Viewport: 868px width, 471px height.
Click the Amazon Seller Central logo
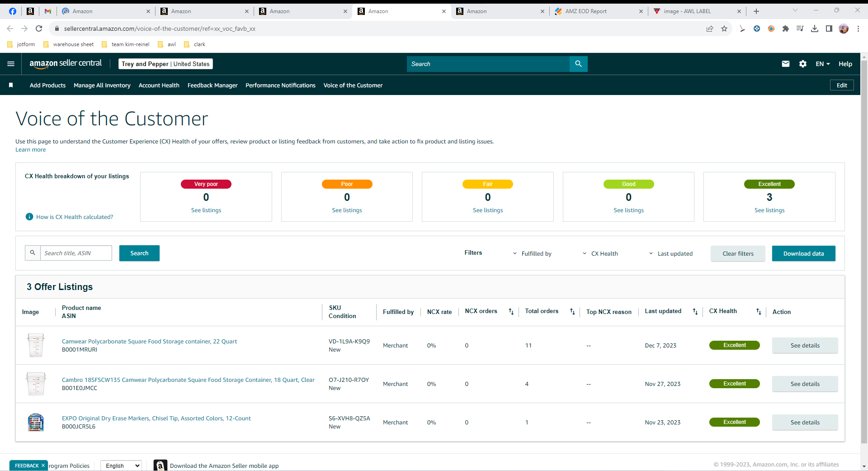[66, 64]
